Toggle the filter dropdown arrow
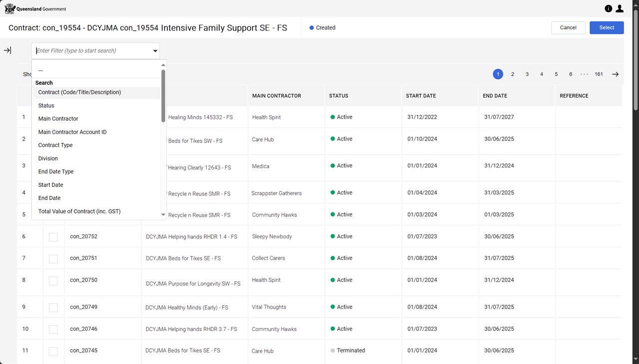 point(155,51)
